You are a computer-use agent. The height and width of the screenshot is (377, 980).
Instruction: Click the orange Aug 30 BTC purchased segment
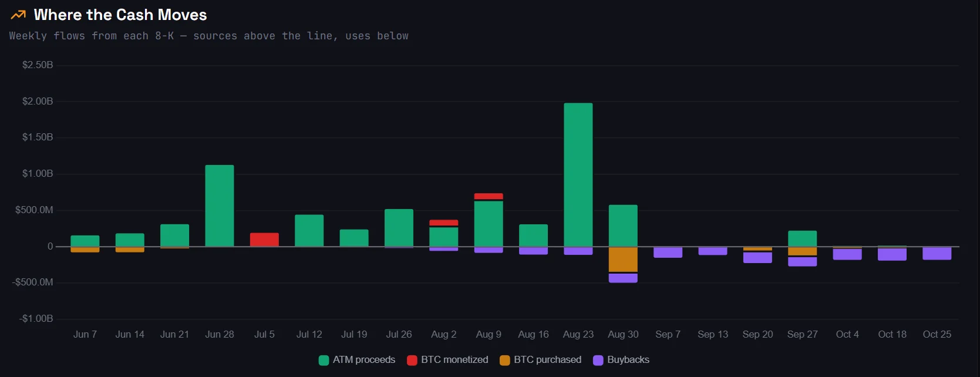[623, 260]
